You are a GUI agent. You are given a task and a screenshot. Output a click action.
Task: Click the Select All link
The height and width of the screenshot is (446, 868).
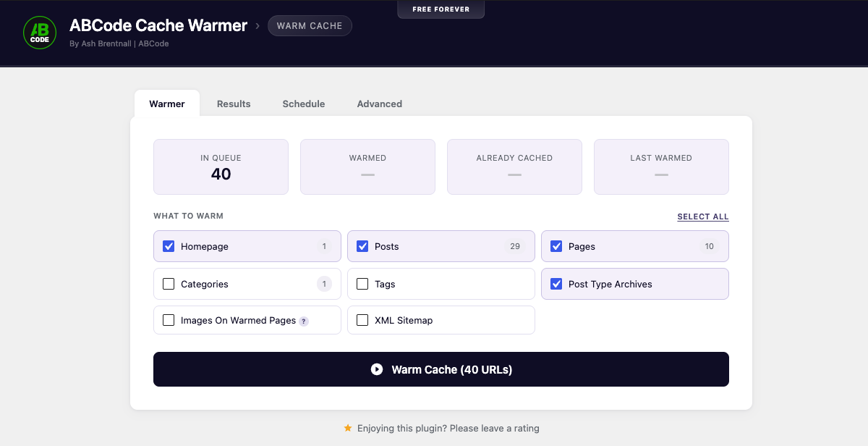coord(703,216)
